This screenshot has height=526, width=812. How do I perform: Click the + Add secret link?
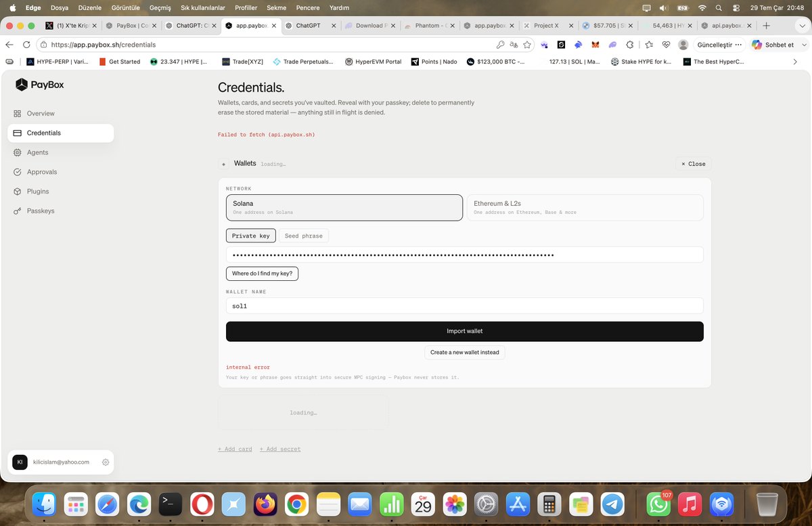[x=280, y=450]
